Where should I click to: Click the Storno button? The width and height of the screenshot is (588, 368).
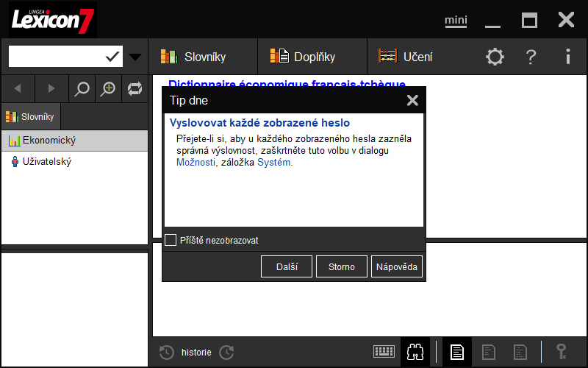342,266
